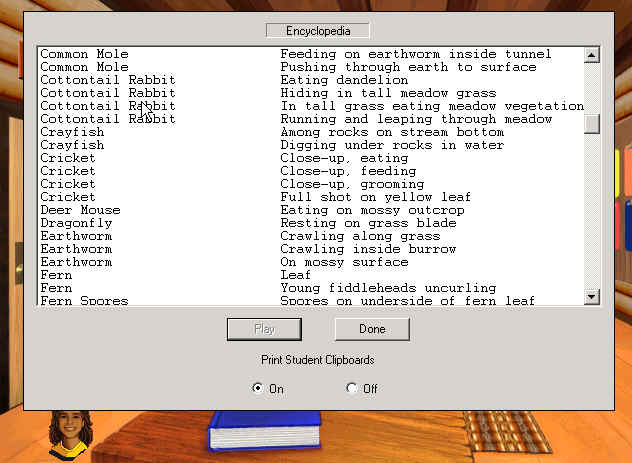Screen dimensions: 632x463
Task: Select Common Mole pushing through earth row
Action: point(311,67)
